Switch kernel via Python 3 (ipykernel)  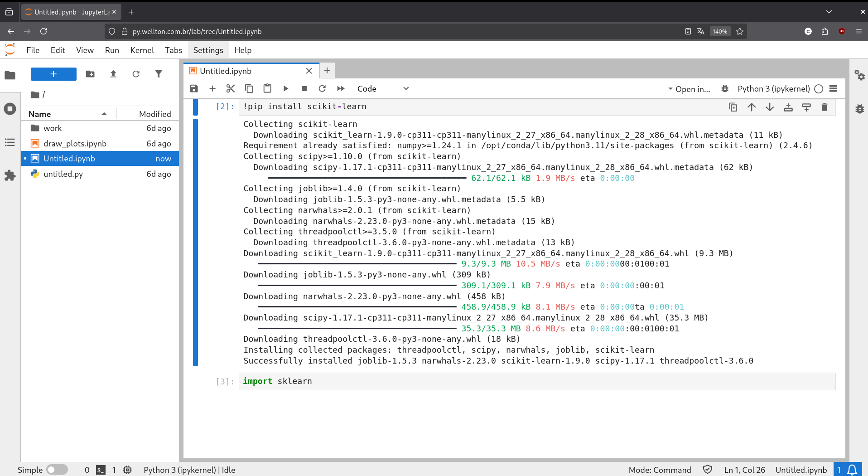(x=773, y=88)
